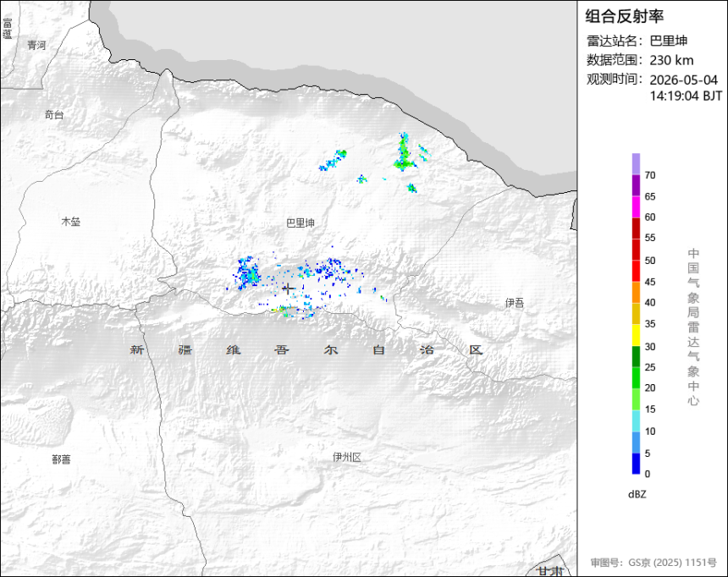Click the legend value 15

pyautogui.click(x=650, y=409)
